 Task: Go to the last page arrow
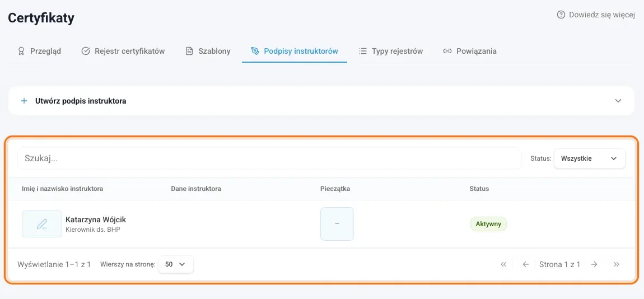[616, 264]
